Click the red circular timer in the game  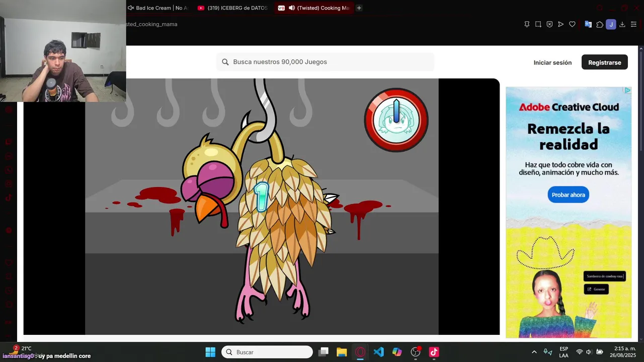(x=396, y=120)
